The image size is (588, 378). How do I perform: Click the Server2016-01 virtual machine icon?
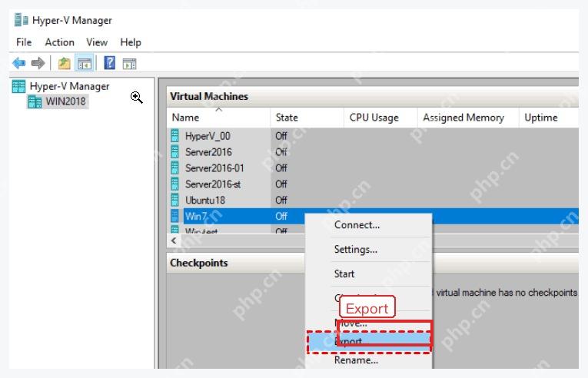pyautogui.click(x=174, y=167)
